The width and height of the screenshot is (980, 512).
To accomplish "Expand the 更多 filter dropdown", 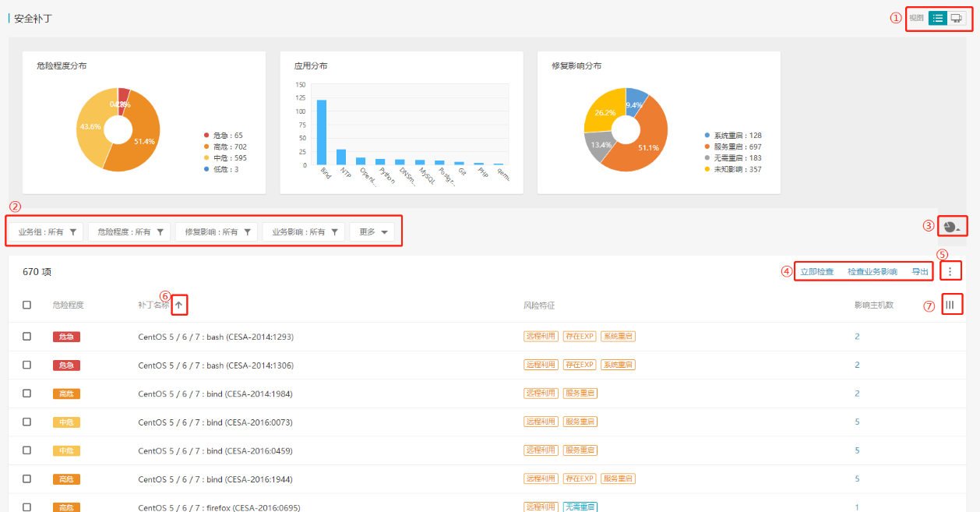I will [372, 232].
